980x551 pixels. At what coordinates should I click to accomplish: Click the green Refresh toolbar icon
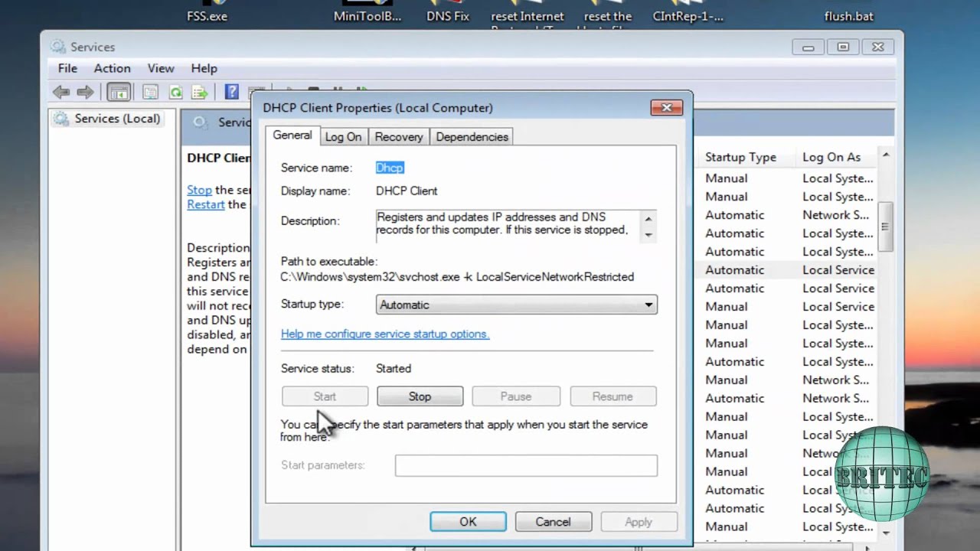(x=175, y=93)
